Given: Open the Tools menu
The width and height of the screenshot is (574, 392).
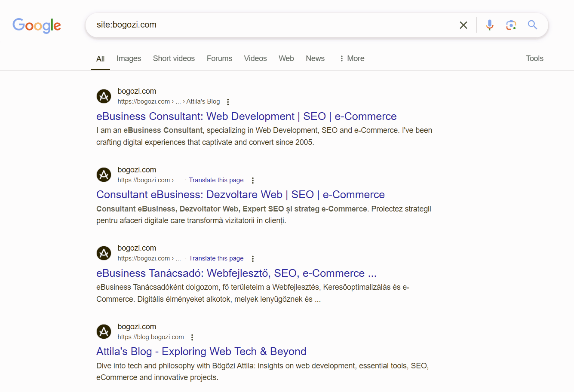Looking at the screenshot, I should click(x=534, y=58).
